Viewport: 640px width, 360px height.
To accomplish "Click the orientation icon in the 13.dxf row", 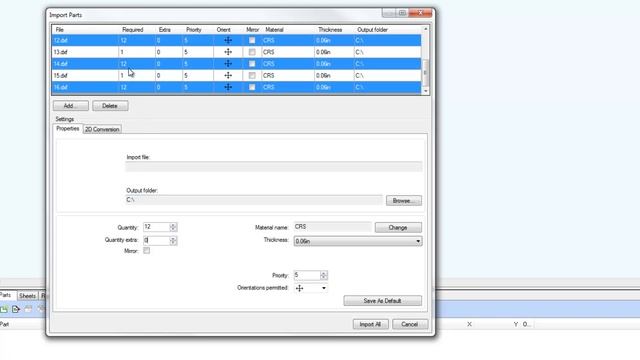I will pos(228,52).
